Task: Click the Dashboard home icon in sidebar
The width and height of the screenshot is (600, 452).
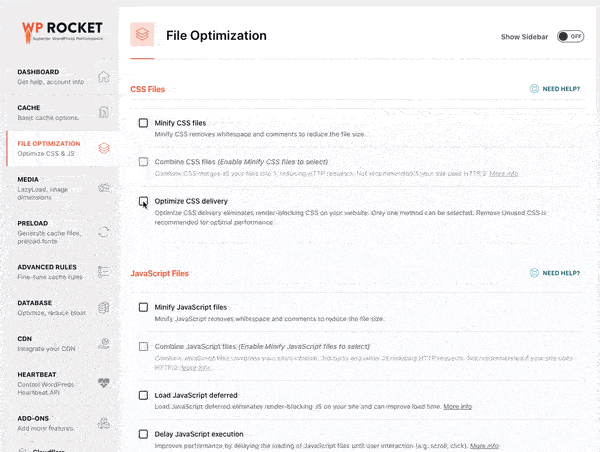Action: [104, 77]
